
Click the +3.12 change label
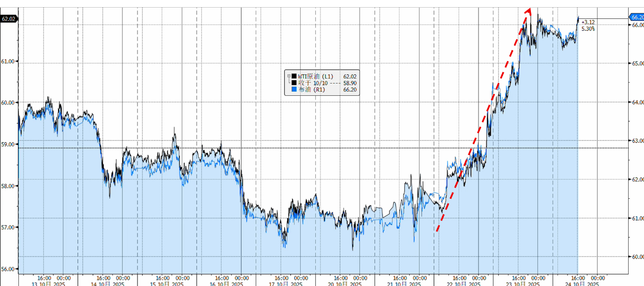587,22
